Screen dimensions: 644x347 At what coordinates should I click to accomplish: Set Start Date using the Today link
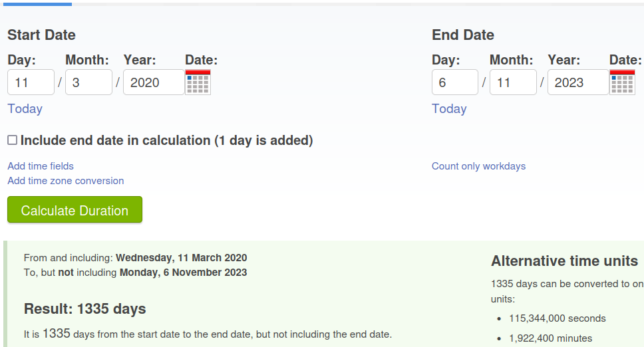click(x=25, y=109)
